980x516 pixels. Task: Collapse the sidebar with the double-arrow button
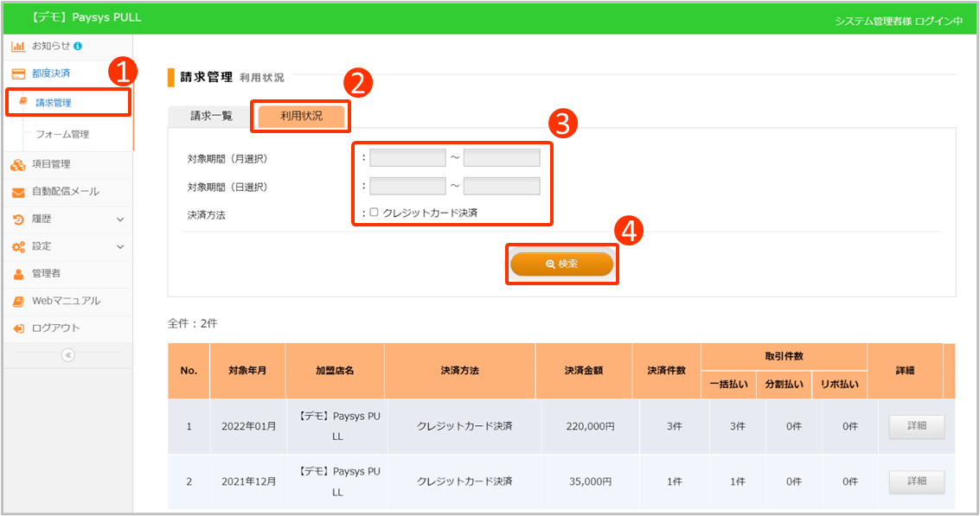(x=68, y=355)
